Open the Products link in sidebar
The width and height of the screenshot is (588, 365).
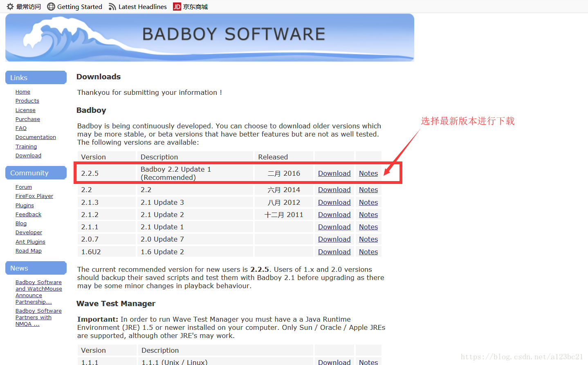pyautogui.click(x=27, y=101)
